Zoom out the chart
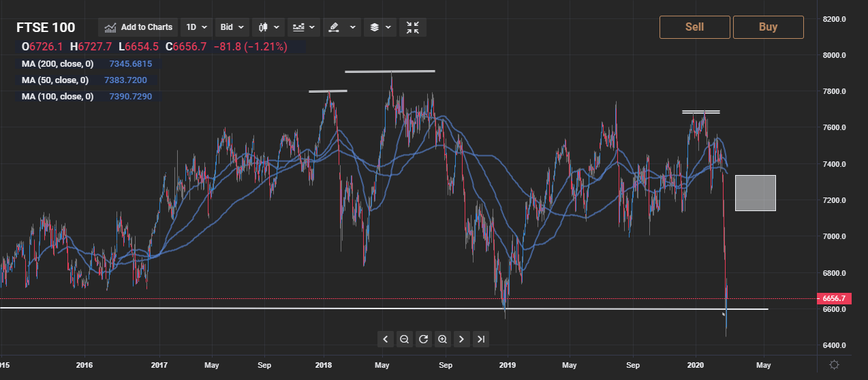Viewport: 868px width, 380px height. click(404, 339)
